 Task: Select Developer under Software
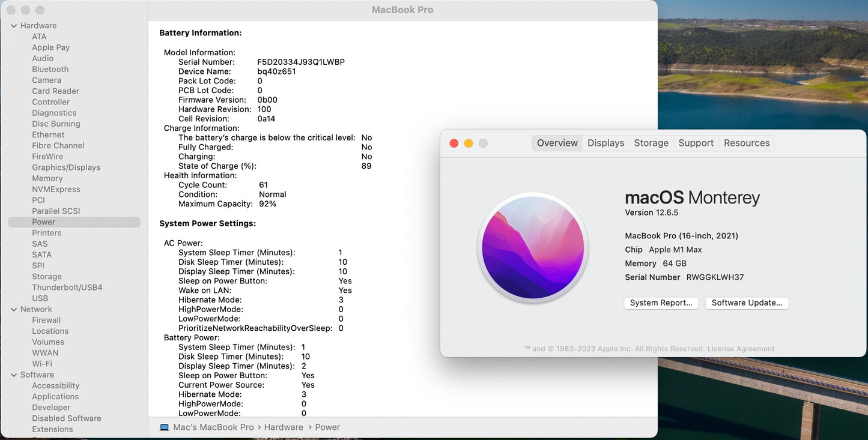click(x=51, y=408)
